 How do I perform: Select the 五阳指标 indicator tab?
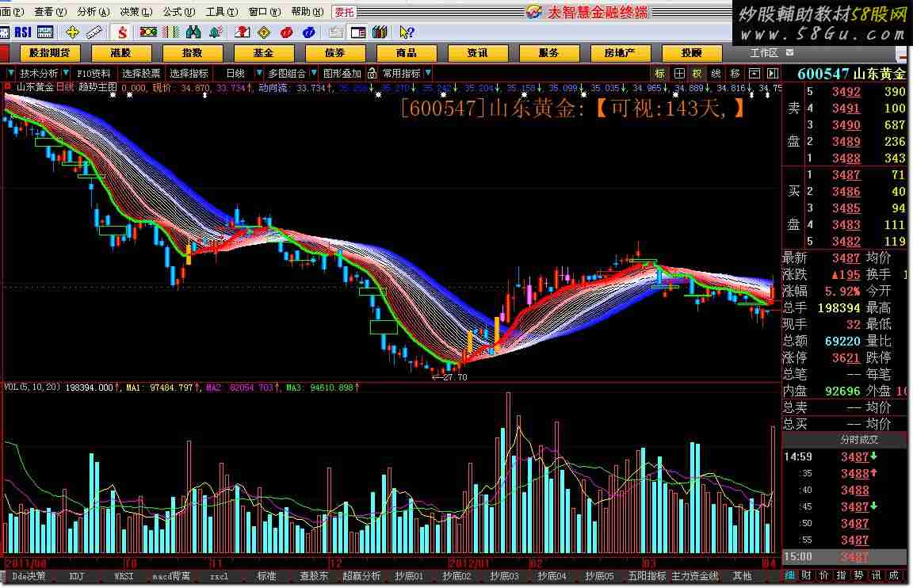point(647,576)
